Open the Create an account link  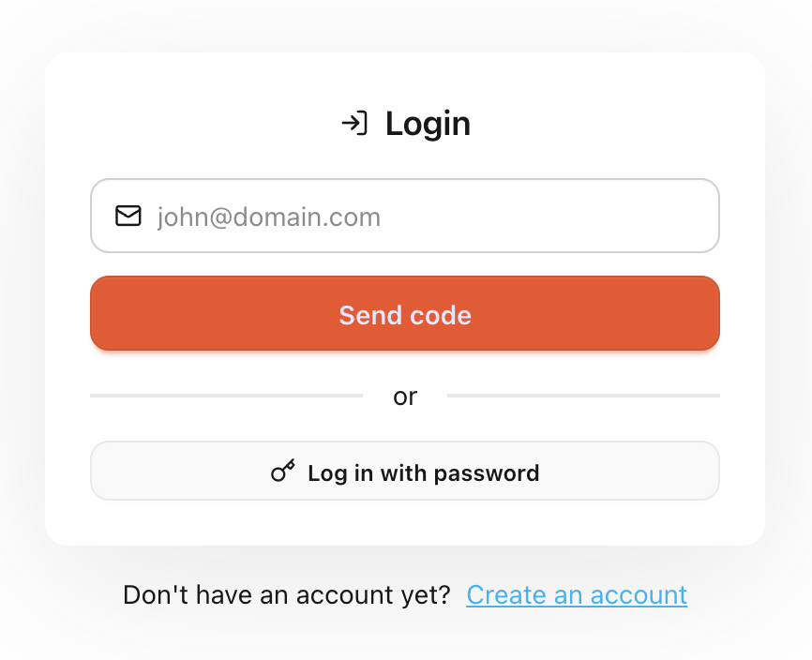pyautogui.click(x=577, y=594)
